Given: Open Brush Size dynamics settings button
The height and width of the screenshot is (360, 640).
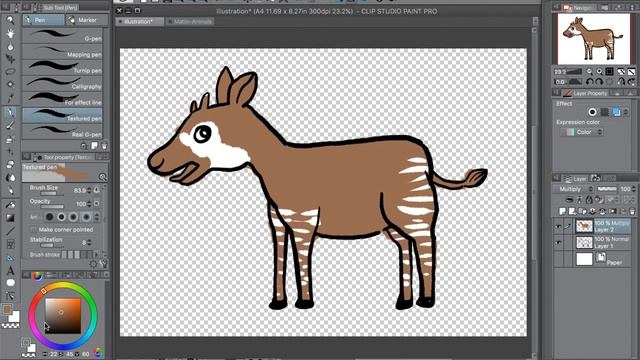Looking at the screenshot, I should click(97, 190).
